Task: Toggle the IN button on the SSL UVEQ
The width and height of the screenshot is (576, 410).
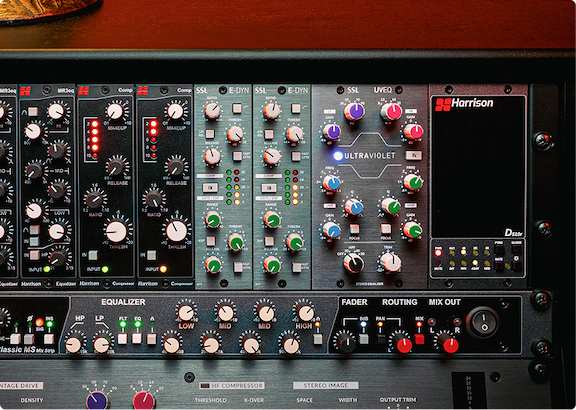Action: pyautogui.click(x=414, y=155)
